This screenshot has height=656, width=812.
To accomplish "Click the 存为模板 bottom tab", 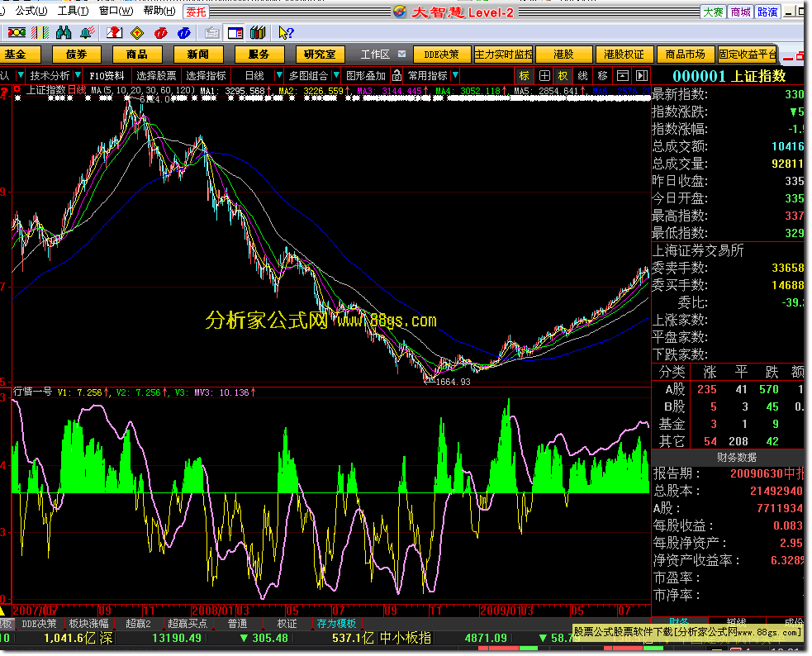I will pos(336,624).
